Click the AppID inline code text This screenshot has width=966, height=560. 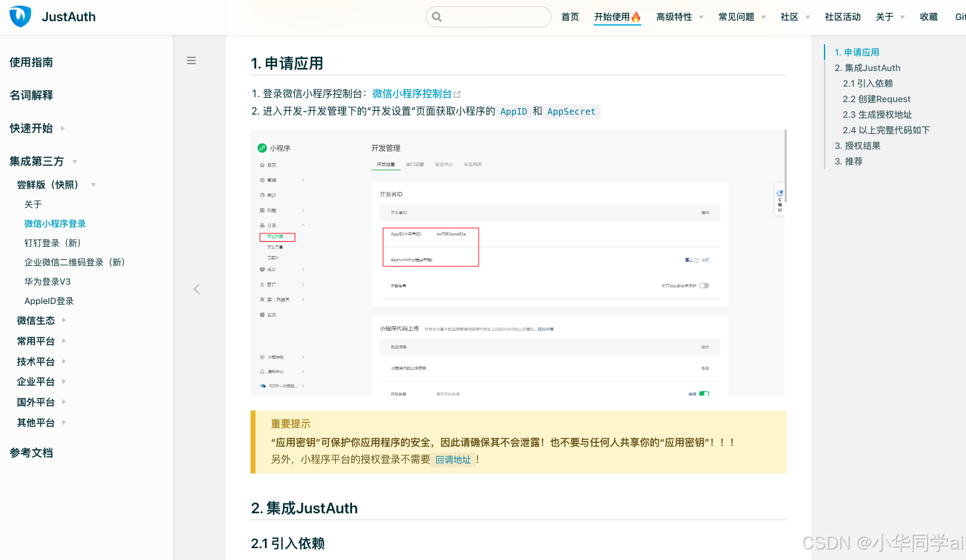tap(514, 112)
